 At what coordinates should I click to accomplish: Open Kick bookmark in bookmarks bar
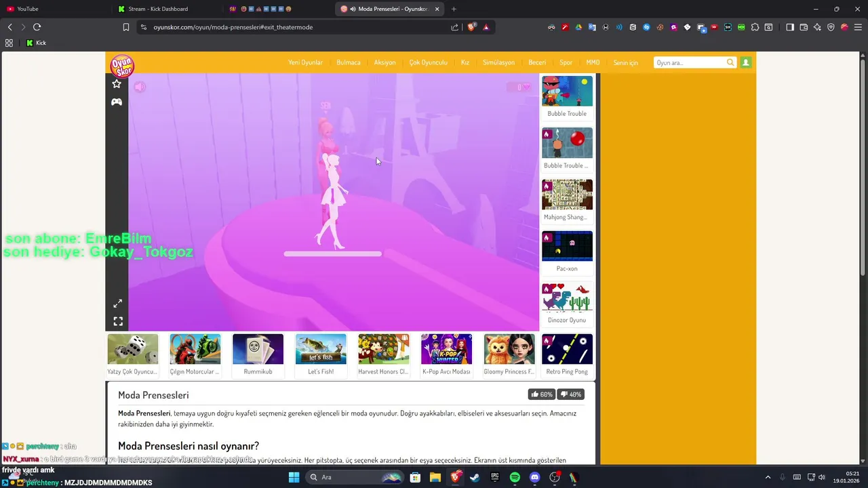point(36,43)
